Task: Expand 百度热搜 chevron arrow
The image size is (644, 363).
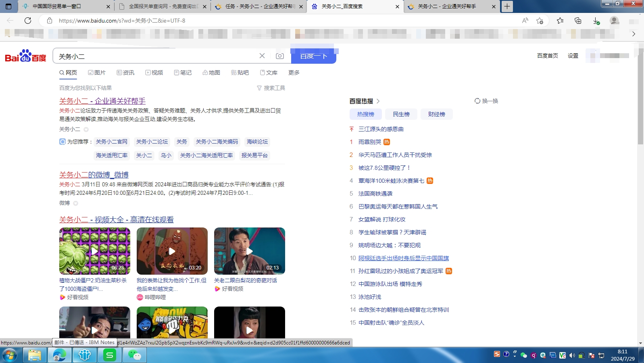Action: (378, 101)
